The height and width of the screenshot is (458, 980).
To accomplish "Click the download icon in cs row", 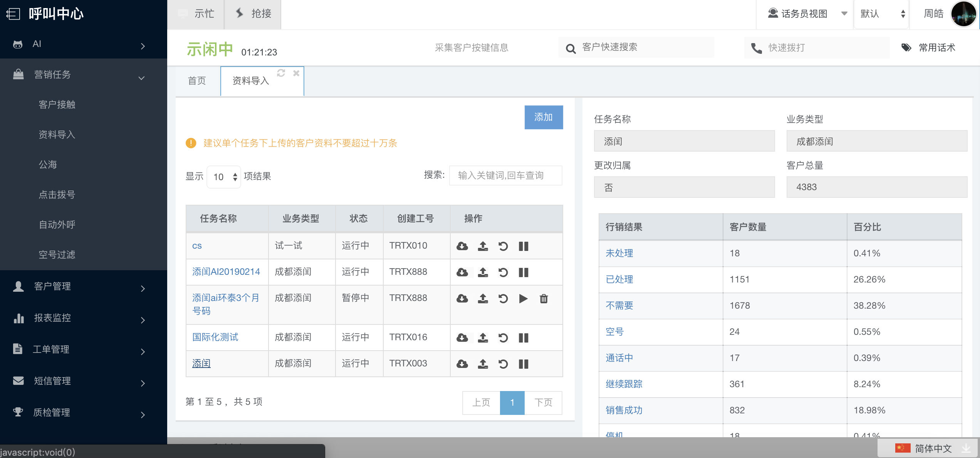I will tap(462, 246).
